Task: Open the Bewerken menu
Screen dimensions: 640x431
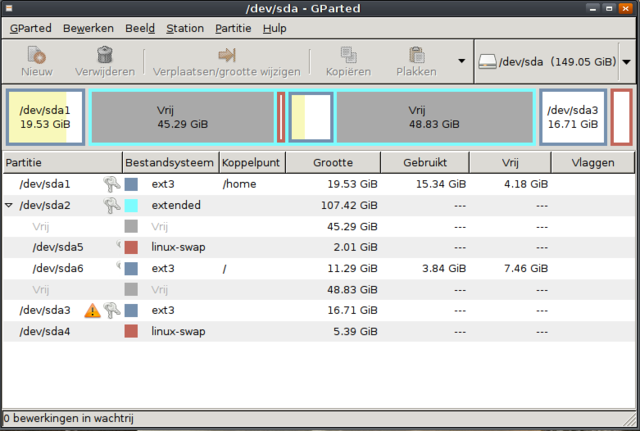Action: (88, 28)
